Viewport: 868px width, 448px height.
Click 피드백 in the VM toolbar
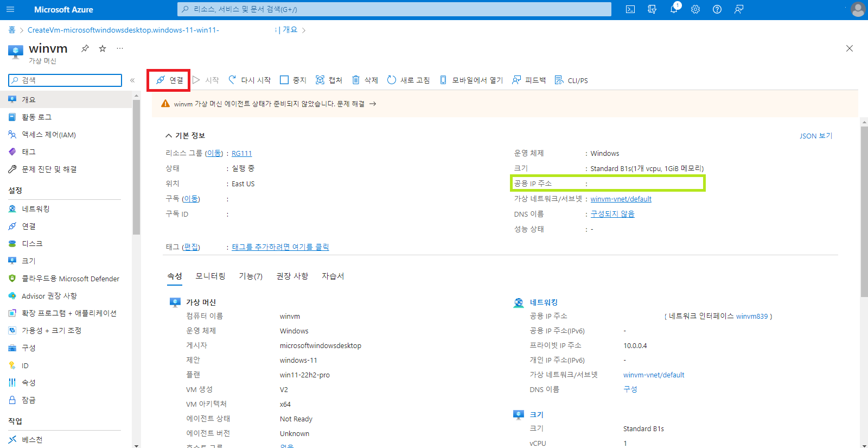pyautogui.click(x=529, y=80)
